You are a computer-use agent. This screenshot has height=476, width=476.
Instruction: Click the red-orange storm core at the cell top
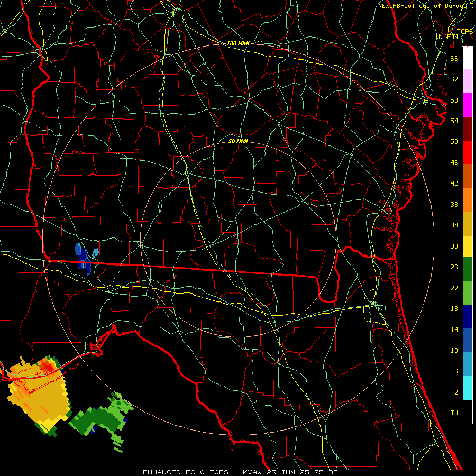tap(47, 367)
